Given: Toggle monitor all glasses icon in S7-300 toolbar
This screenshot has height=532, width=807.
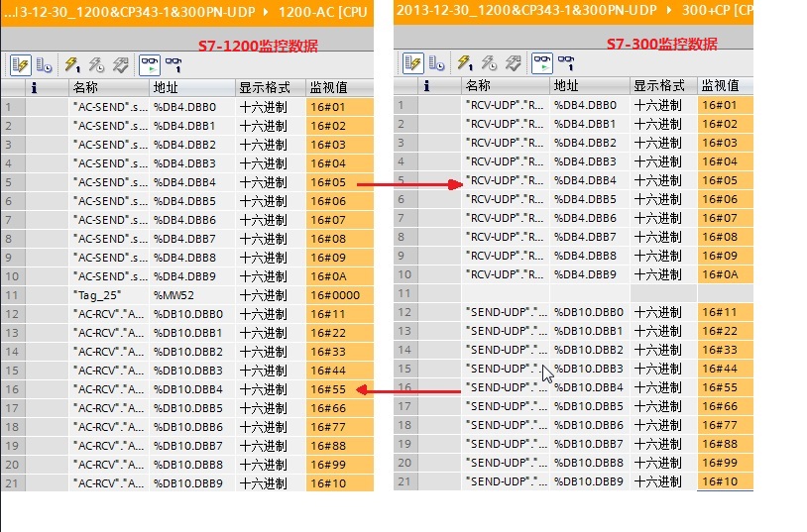Looking at the screenshot, I should click(542, 63).
